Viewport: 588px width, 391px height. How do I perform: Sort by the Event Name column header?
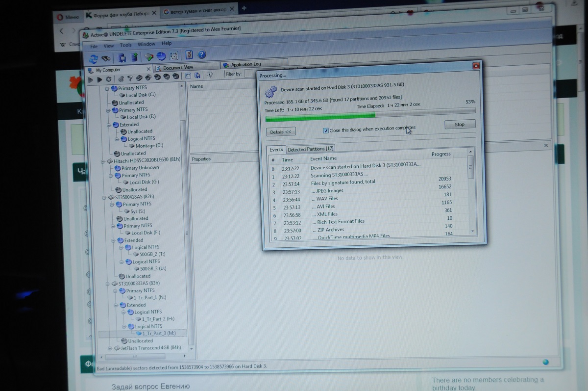(323, 159)
